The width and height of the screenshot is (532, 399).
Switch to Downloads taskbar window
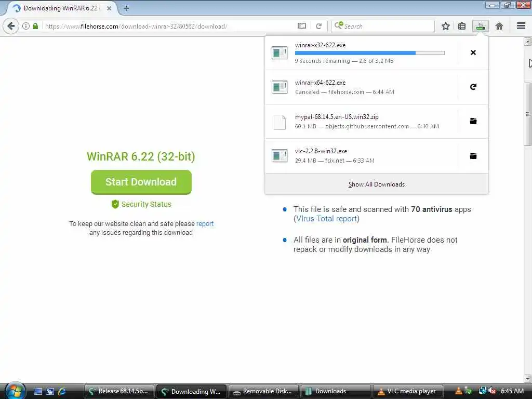336,391
